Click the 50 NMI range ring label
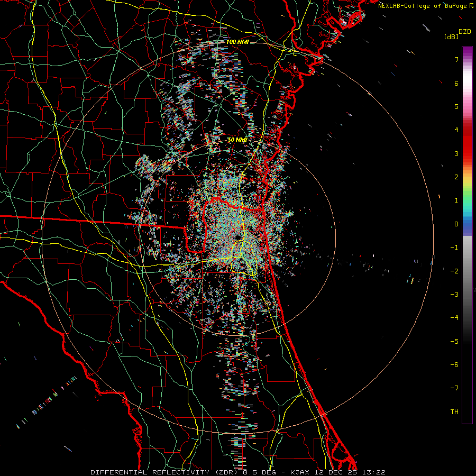The width and height of the screenshot is (476, 476). [x=237, y=140]
